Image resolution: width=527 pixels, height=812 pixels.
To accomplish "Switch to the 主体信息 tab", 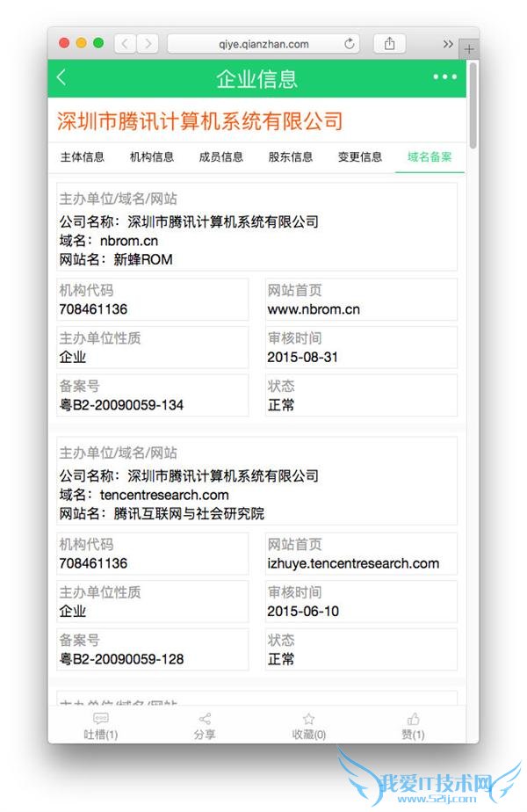I will pyautogui.click(x=83, y=157).
